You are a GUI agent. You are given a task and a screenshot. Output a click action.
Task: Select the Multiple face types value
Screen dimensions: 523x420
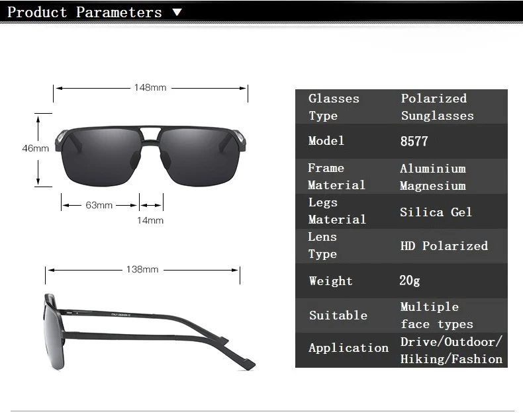coord(437,315)
